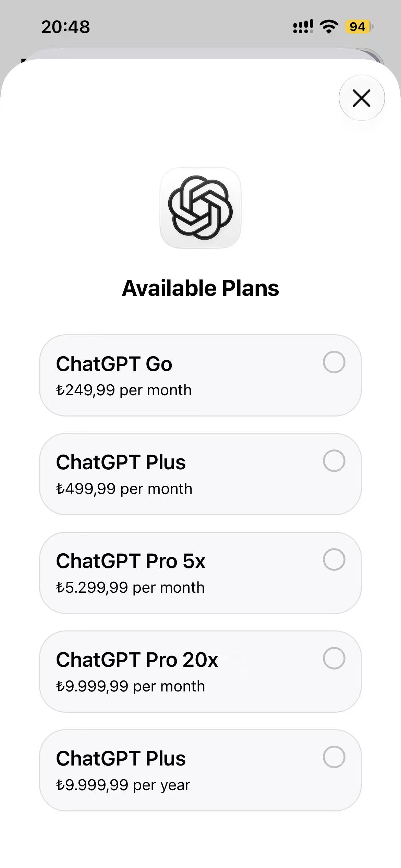Choose the ChatGPT Pro 20x plan card
401x868 pixels.
click(200, 672)
